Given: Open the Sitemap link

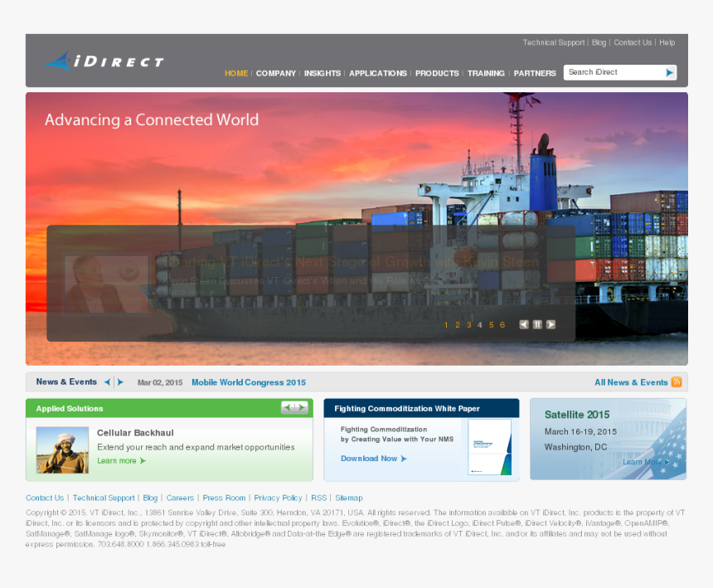Looking at the screenshot, I should pos(349,498).
